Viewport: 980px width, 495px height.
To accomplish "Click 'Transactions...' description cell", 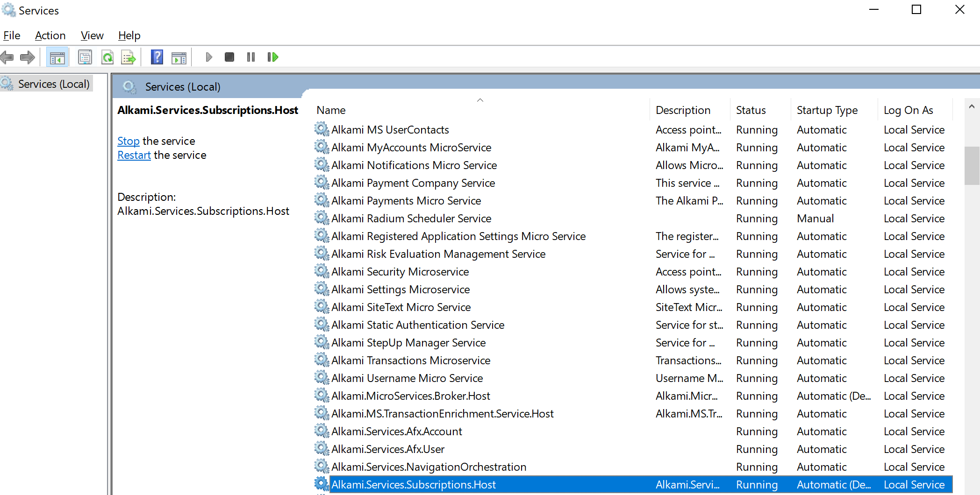I will [688, 361].
